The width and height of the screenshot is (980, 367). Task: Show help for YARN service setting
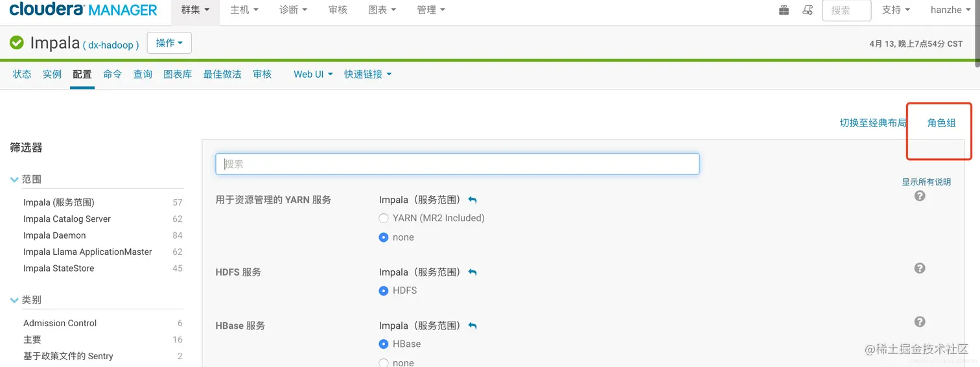920,196
